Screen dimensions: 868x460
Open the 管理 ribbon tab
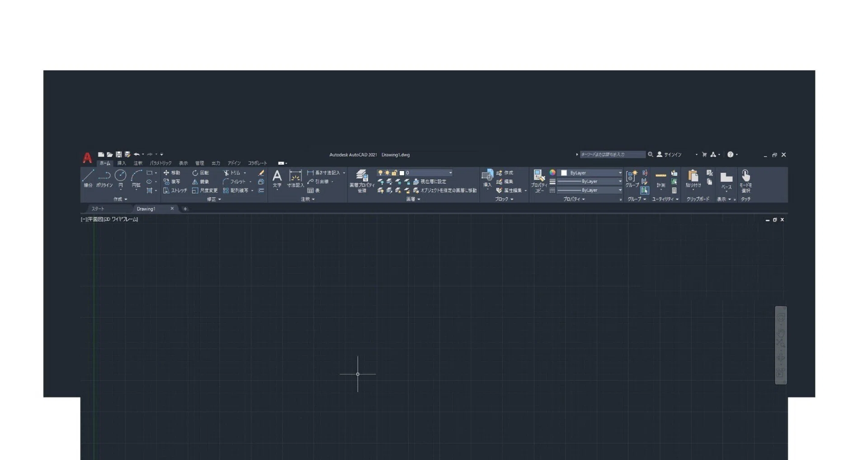coord(200,163)
